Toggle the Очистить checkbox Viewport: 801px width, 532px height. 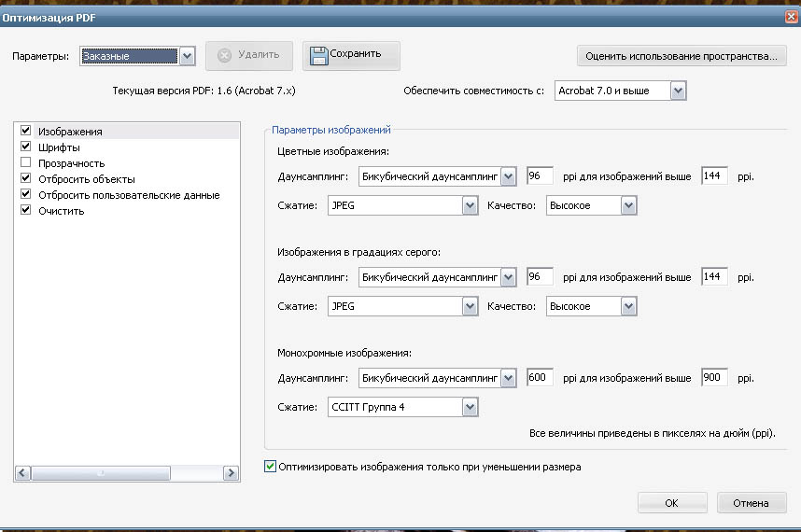tap(25, 210)
